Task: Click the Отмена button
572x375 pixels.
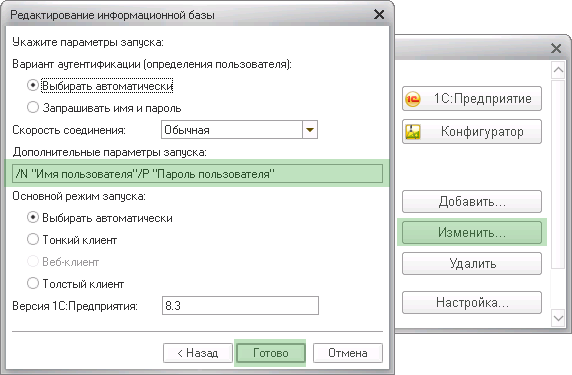Action: click(348, 353)
